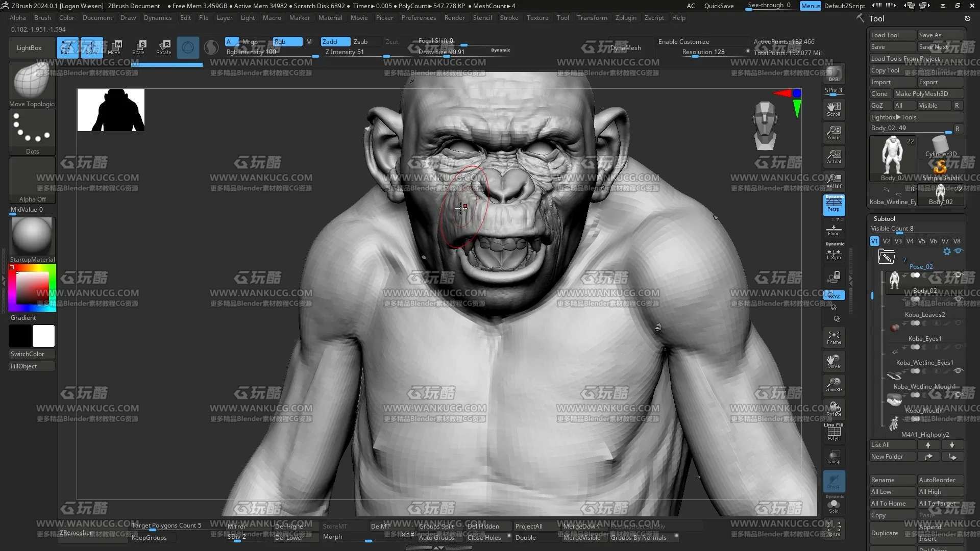
Task: Select the V2 visibility set tab
Action: [x=886, y=241]
